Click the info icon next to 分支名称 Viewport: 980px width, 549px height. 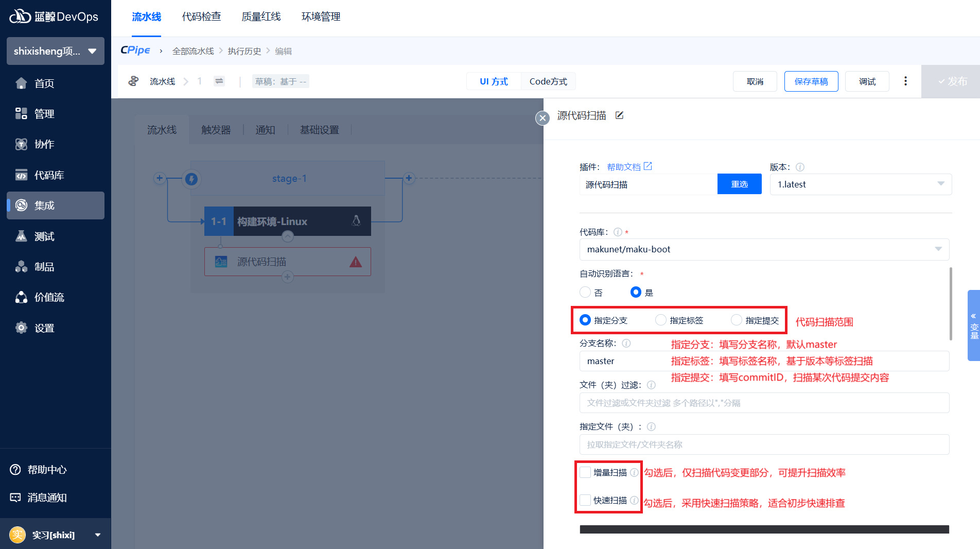pyautogui.click(x=626, y=344)
